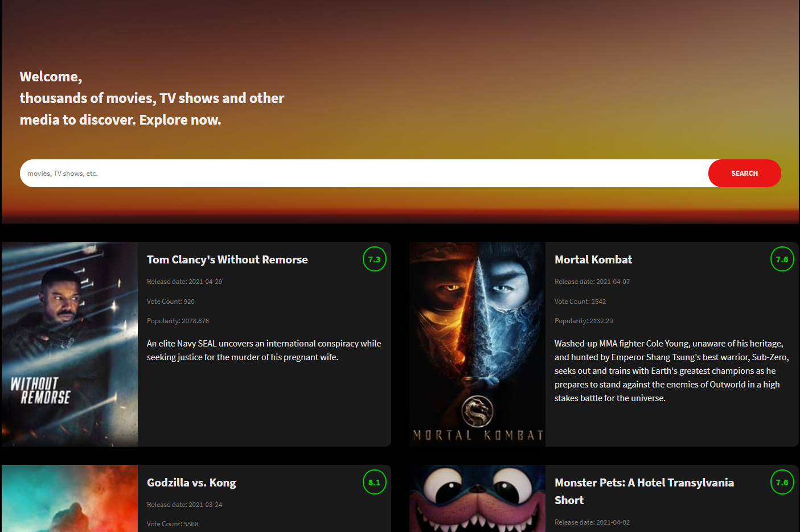Screen dimensions: 800x532
Task: Select the text Release date: 2021-04-02
Action: pyautogui.click(x=592, y=522)
